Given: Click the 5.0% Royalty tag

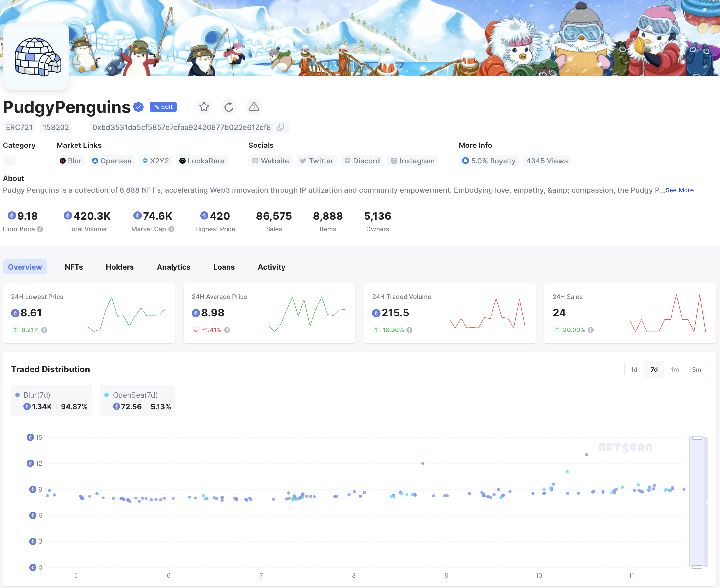Looking at the screenshot, I should [x=489, y=161].
